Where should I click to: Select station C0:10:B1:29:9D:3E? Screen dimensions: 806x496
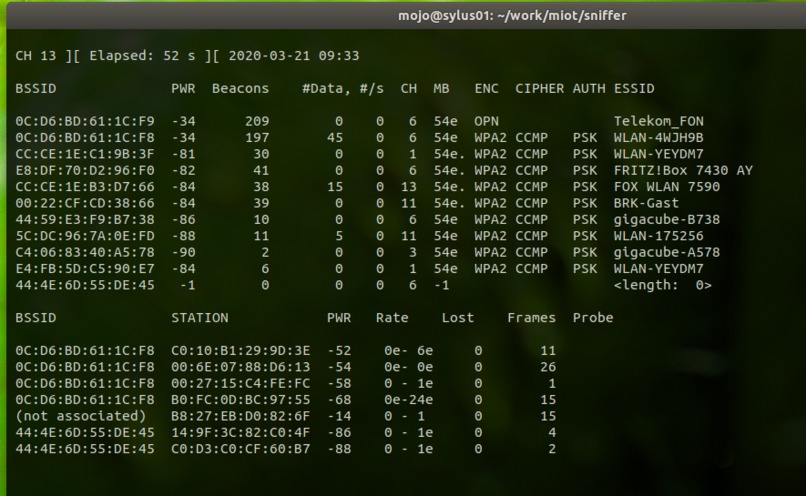coord(241,351)
